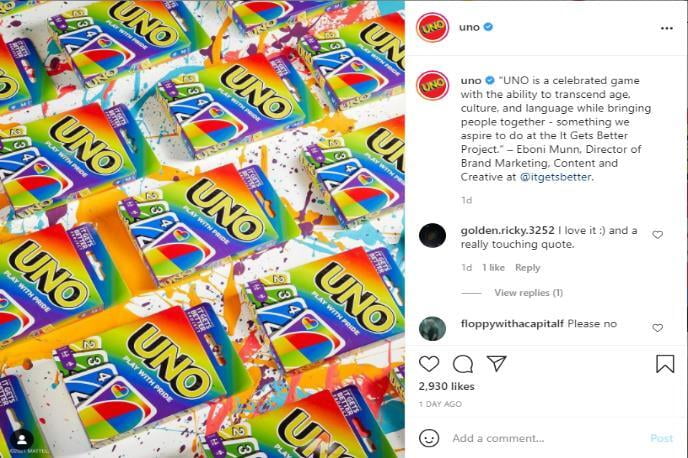Open the three-dot more options menu
688x458 pixels.
[666, 28]
